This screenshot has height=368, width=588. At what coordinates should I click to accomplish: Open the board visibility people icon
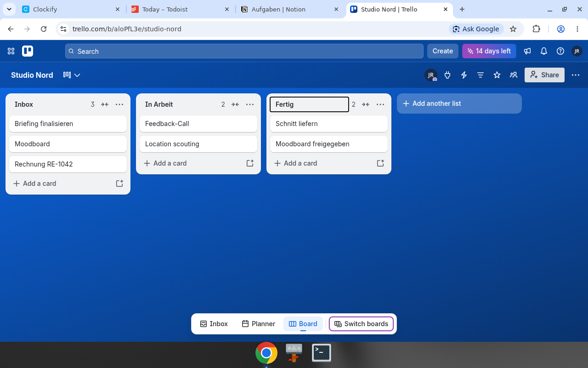[514, 75]
